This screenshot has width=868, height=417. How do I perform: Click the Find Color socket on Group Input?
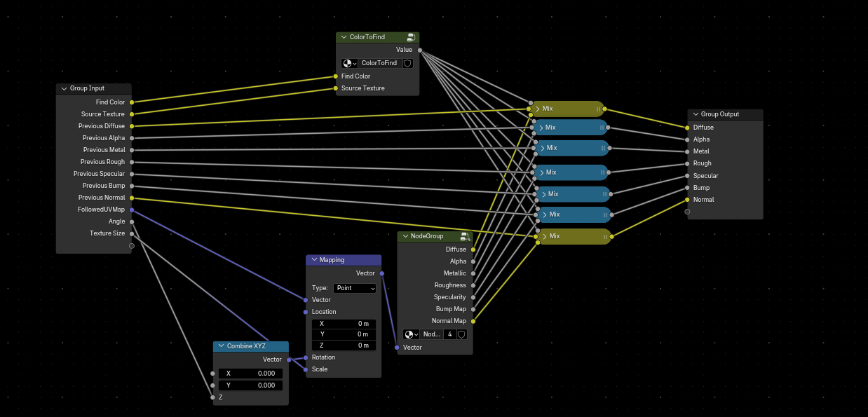coord(132,102)
